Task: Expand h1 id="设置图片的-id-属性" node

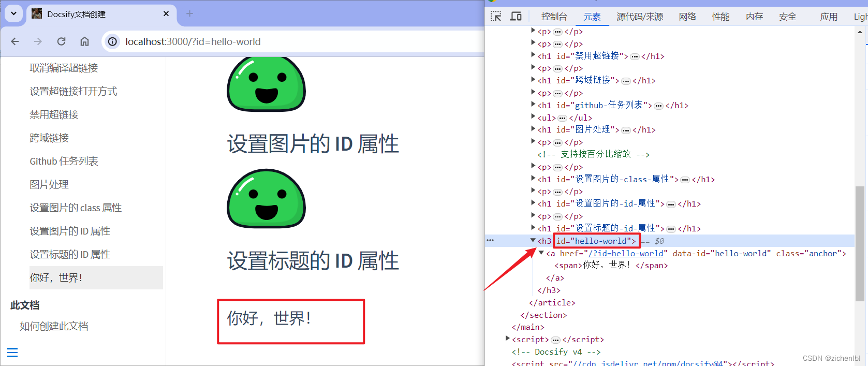Action: click(533, 203)
